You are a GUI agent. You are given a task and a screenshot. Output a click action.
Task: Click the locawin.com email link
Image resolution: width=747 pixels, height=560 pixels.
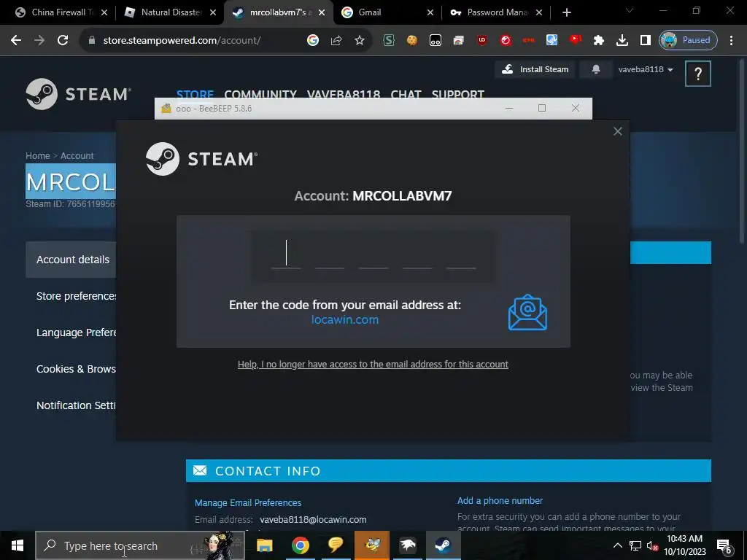coord(345,319)
